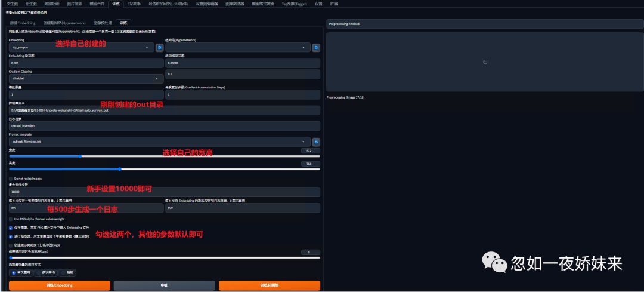This screenshot has height=292, width=644.
Task: Open the 附加功能 tab
Action: [x=52, y=4]
